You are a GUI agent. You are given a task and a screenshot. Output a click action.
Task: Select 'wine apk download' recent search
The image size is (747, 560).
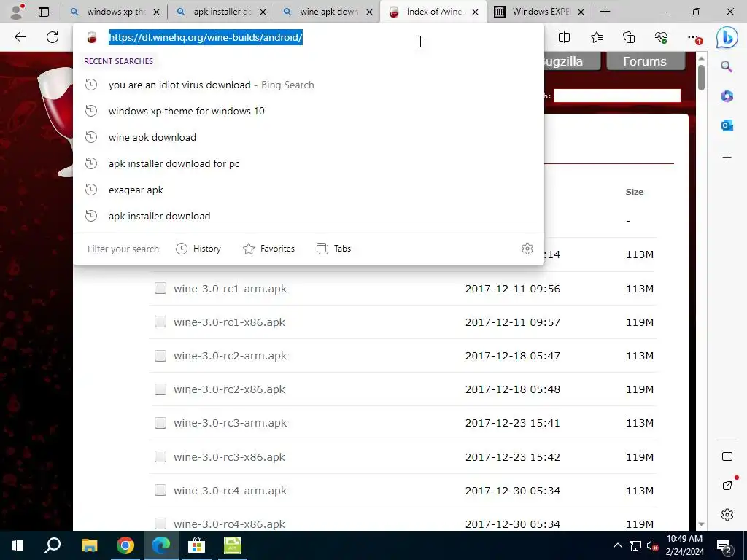tap(309, 137)
